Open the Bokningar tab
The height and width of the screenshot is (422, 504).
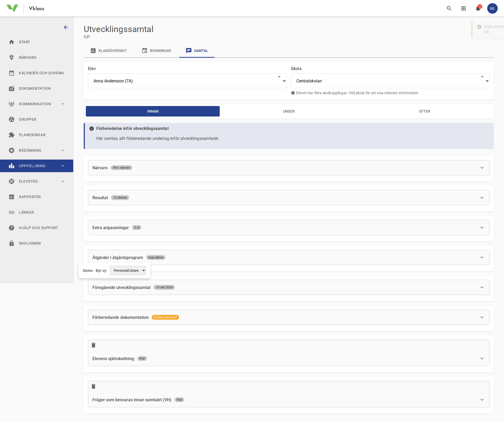[x=156, y=51]
